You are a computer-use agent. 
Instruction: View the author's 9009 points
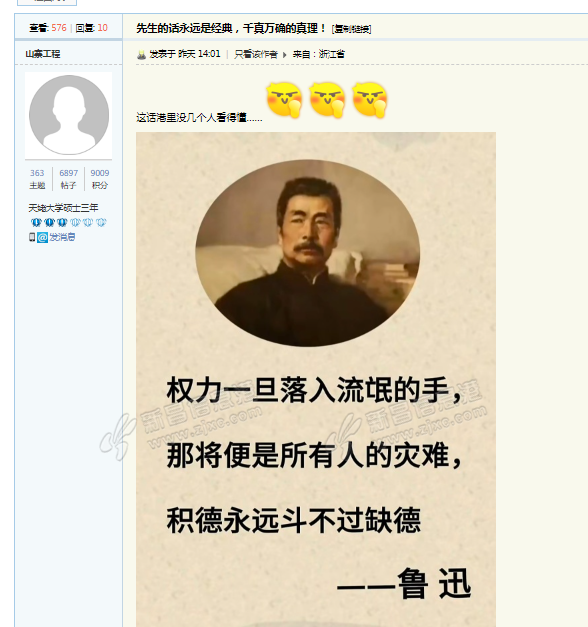point(100,179)
